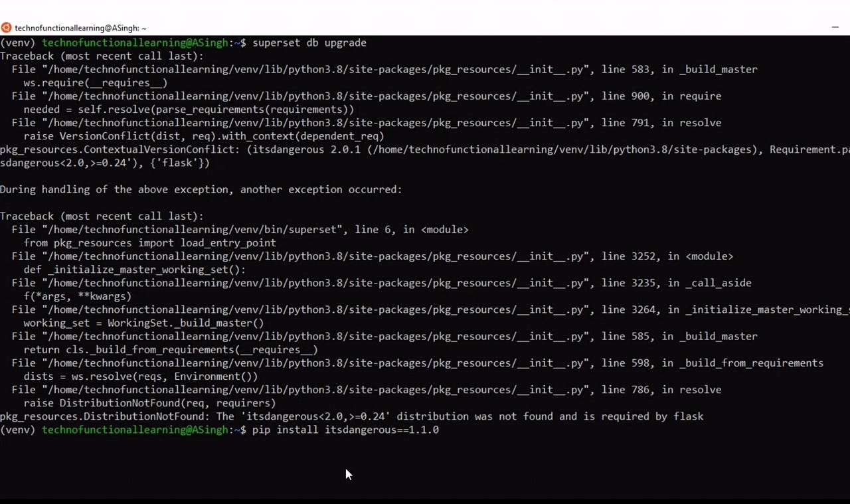Click the 'itsdangerous<2.0,>=0.24' distribution text

click(x=315, y=416)
